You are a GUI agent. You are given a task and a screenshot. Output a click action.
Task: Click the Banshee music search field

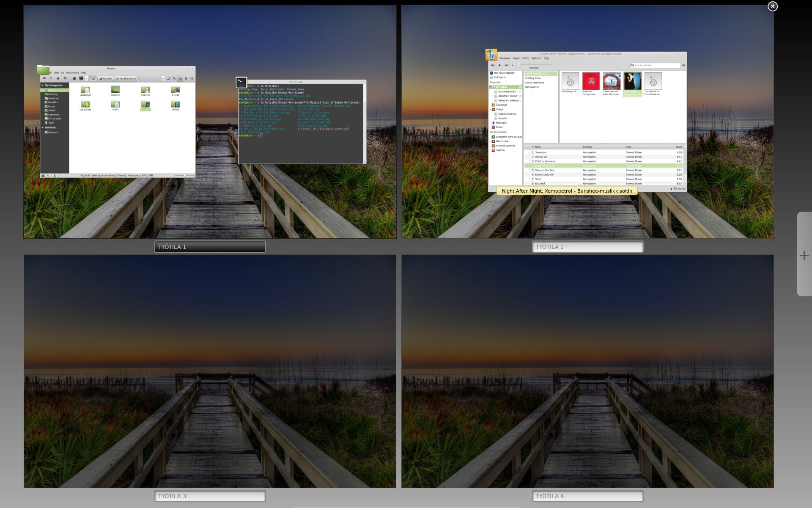click(655, 65)
